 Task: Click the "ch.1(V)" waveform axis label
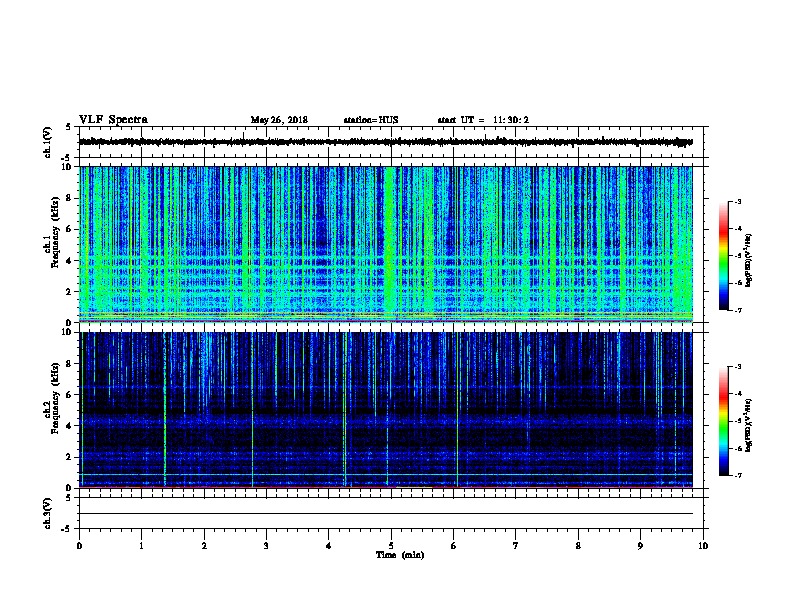(47, 142)
